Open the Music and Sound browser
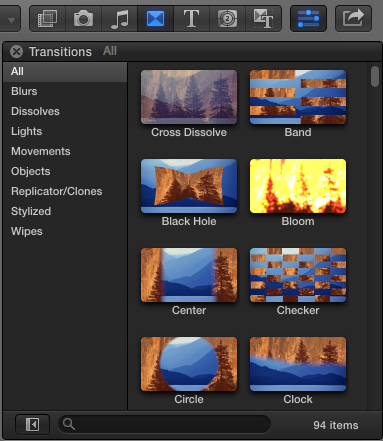This screenshot has width=383, height=441. click(119, 19)
